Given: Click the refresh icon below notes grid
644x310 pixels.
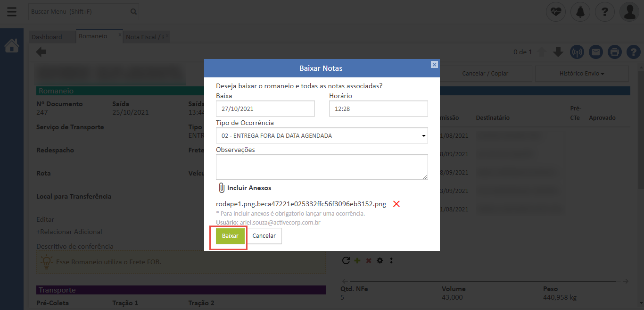Looking at the screenshot, I should point(346,260).
